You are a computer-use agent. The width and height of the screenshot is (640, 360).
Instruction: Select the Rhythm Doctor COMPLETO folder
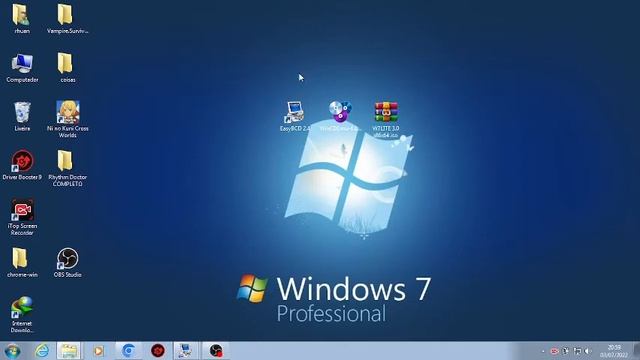tap(67, 168)
